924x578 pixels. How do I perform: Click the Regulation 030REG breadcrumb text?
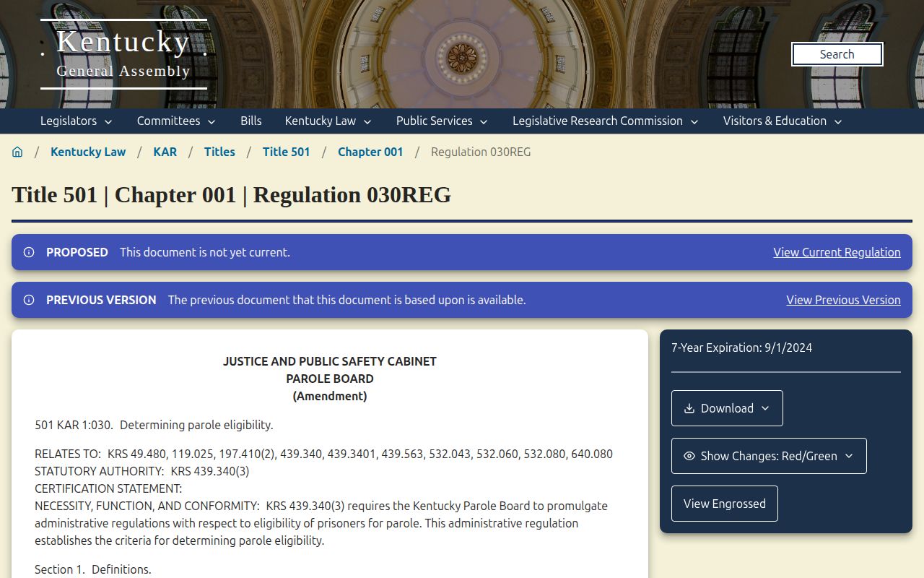point(481,152)
